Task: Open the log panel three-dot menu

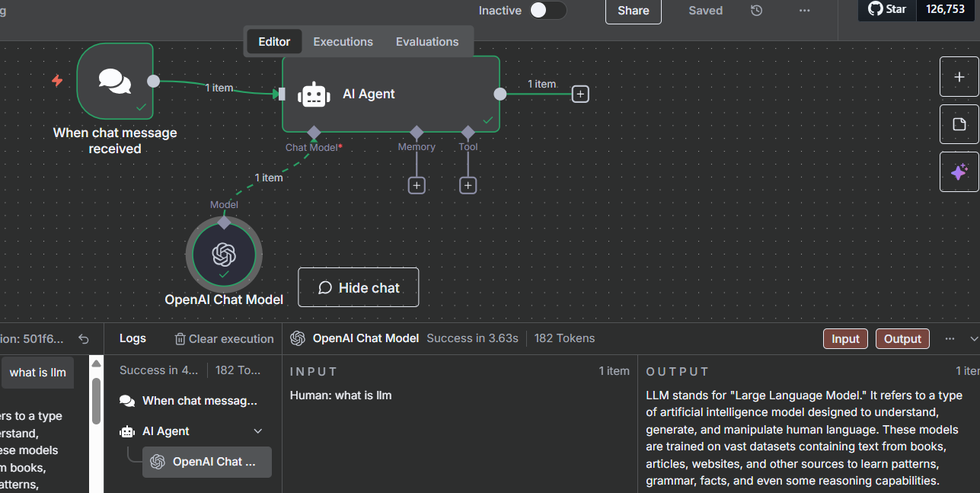Action: click(950, 339)
